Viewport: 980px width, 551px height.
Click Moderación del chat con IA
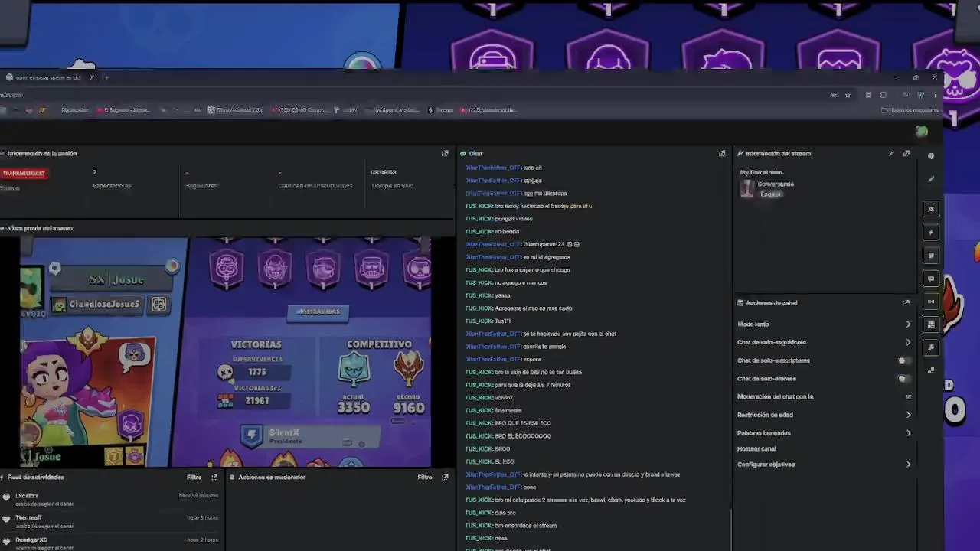point(775,396)
